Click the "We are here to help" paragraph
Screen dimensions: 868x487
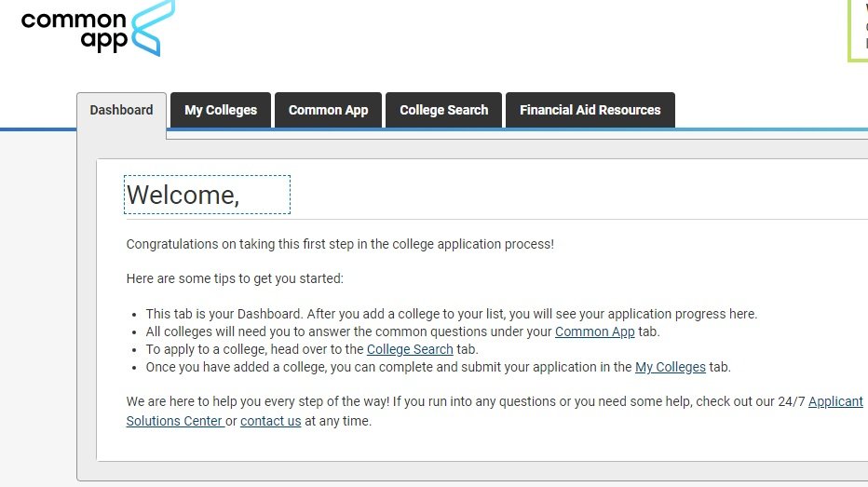(x=495, y=411)
